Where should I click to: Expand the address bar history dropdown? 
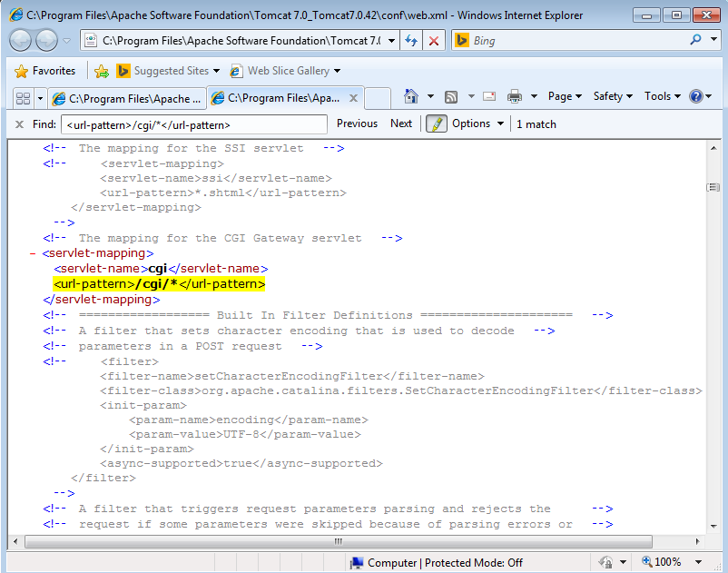pyautogui.click(x=391, y=41)
